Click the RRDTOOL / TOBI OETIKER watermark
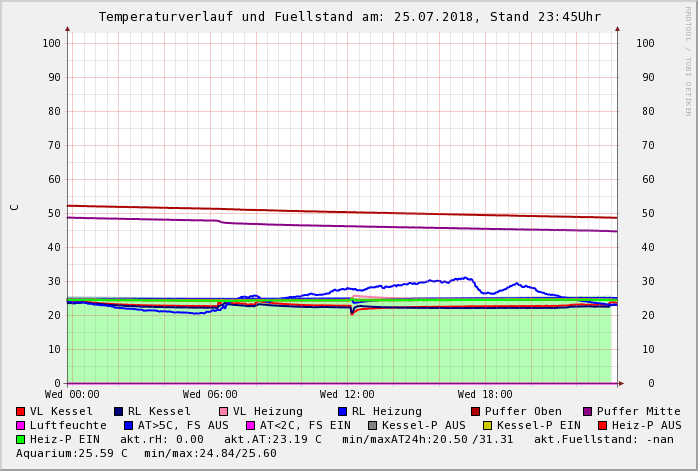The image size is (698, 471). [x=688, y=60]
